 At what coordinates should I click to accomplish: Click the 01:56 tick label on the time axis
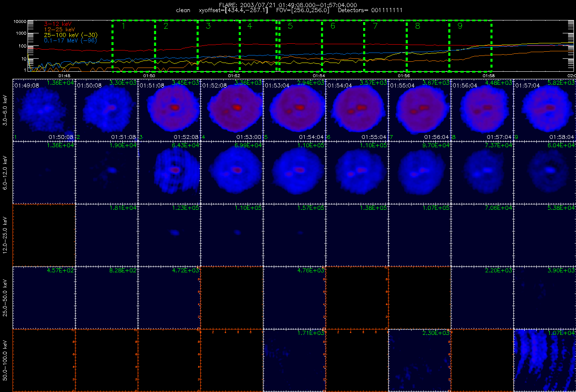pyautogui.click(x=404, y=75)
